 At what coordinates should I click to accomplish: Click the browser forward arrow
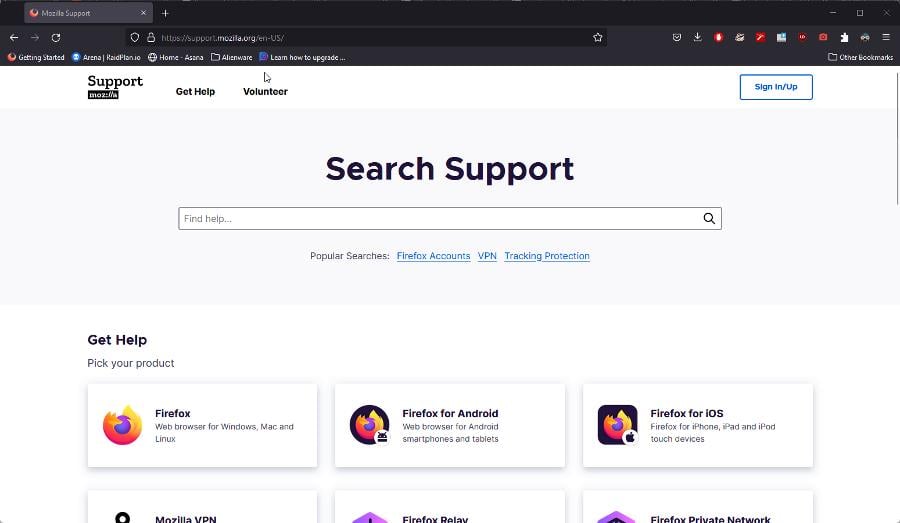35,37
